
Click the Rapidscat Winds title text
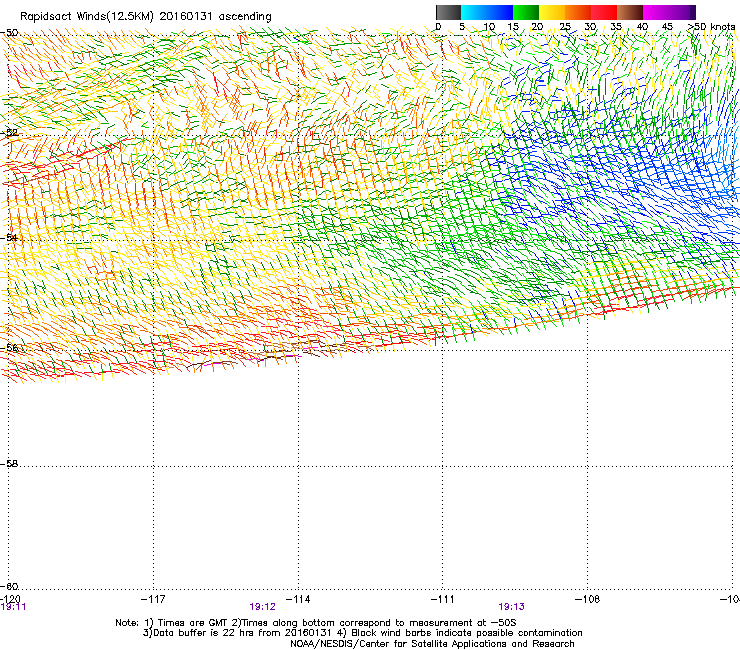click(146, 17)
